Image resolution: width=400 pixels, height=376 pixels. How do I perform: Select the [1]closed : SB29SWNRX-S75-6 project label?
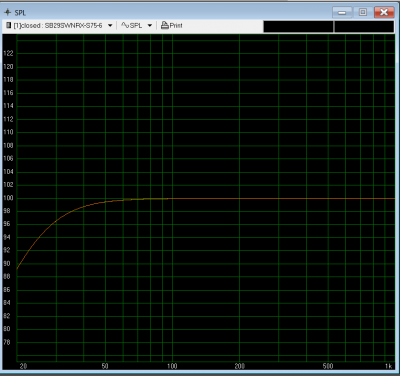point(58,25)
